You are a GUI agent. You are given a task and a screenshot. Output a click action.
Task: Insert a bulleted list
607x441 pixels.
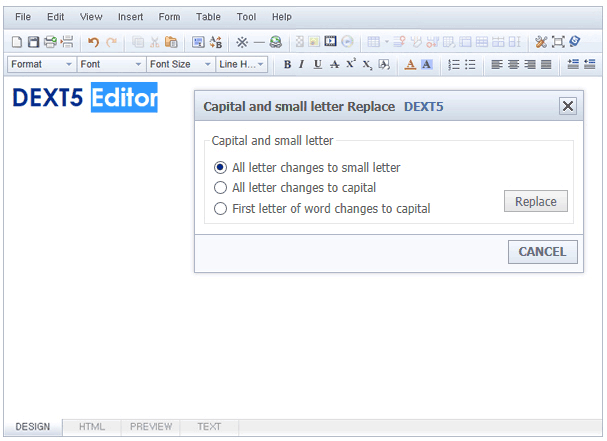click(x=470, y=64)
